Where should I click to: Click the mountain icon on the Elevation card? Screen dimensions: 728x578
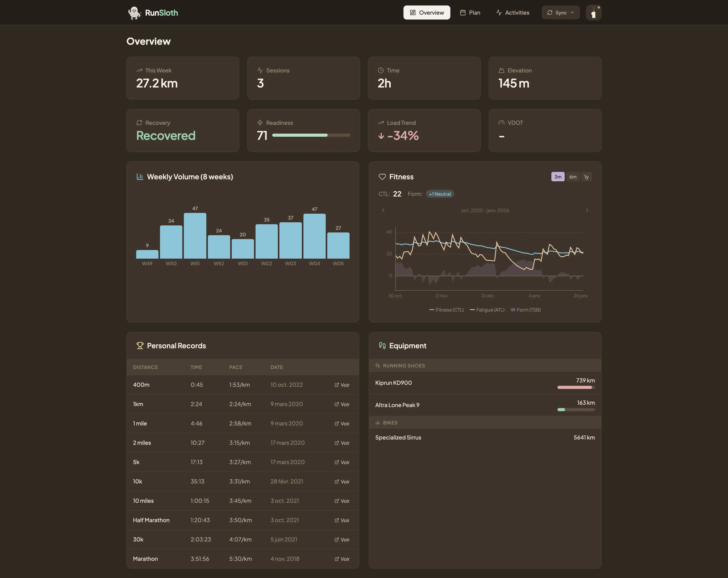click(x=501, y=70)
